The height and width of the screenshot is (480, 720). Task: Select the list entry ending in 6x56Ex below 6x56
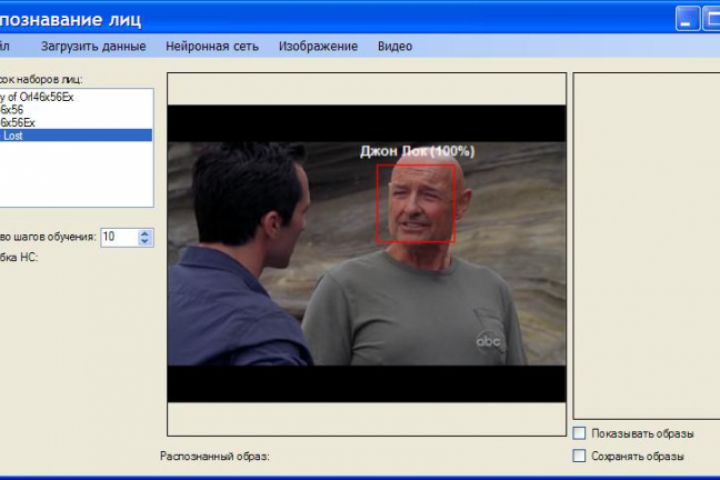point(76,123)
